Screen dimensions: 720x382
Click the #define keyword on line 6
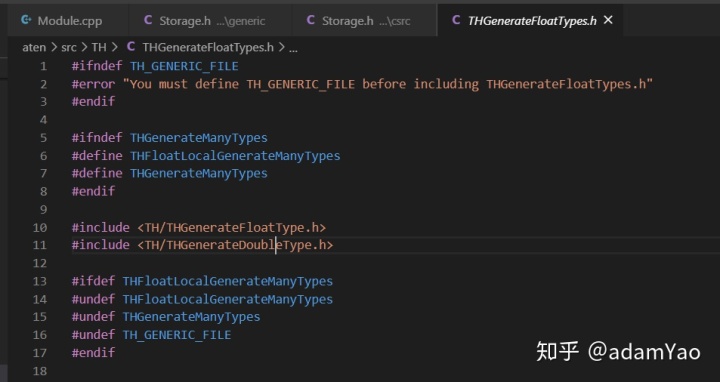coord(97,156)
